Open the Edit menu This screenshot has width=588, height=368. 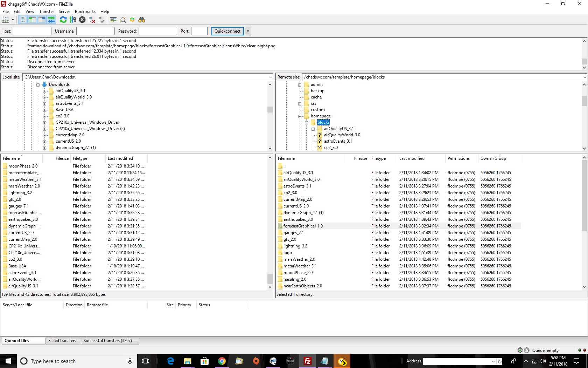[17, 11]
